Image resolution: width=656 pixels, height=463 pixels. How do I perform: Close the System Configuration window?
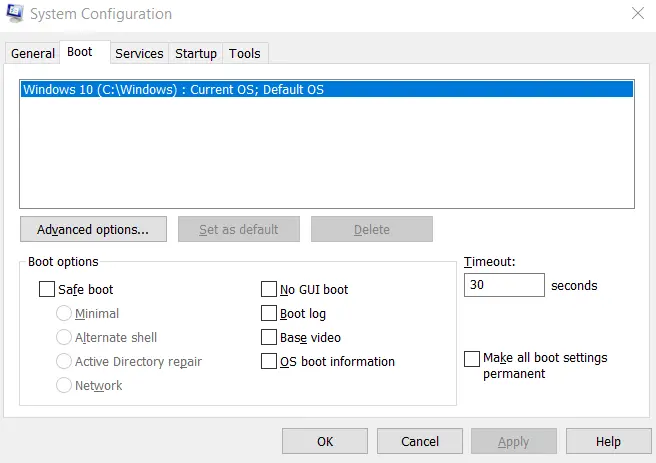coord(637,14)
